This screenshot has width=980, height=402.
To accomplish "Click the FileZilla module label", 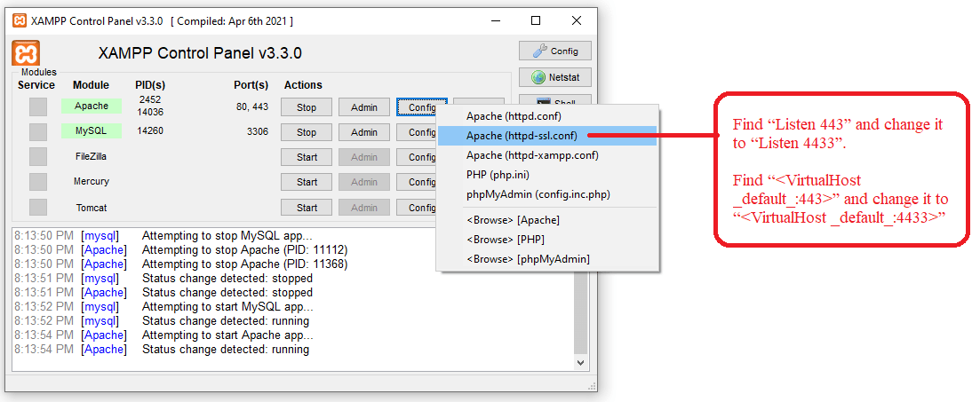I will (x=92, y=156).
